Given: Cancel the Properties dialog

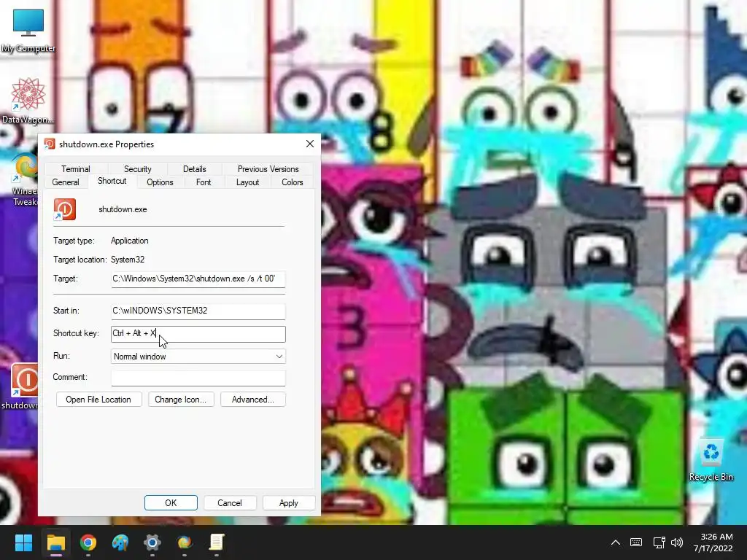Looking at the screenshot, I should pos(230,503).
